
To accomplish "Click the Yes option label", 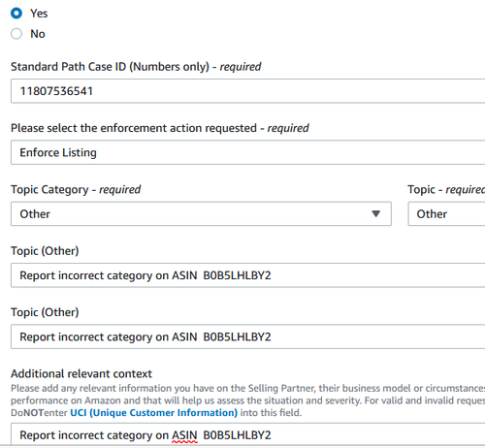I will 39,14.
